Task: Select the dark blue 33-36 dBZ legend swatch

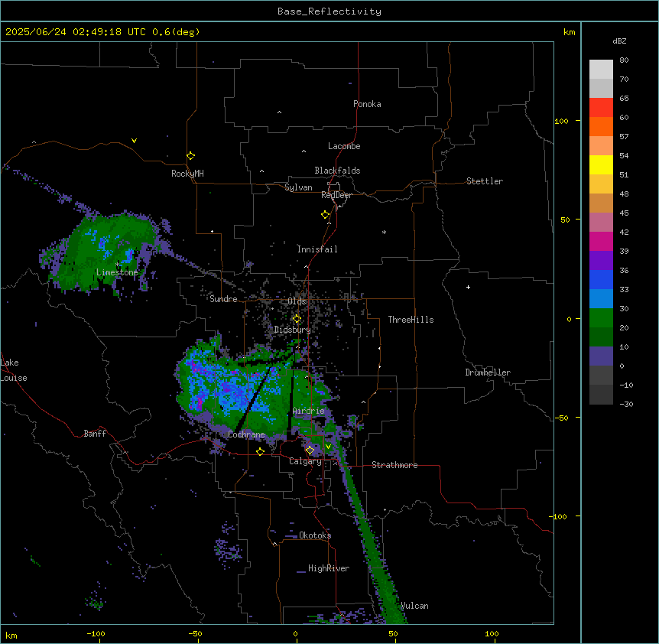Action: [601, 279]
